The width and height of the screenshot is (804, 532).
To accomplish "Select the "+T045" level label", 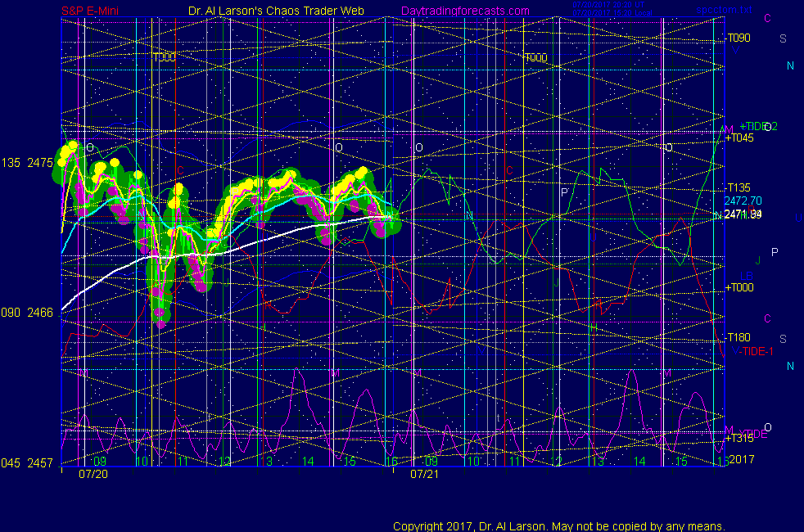I will click(x=739, y=138).
